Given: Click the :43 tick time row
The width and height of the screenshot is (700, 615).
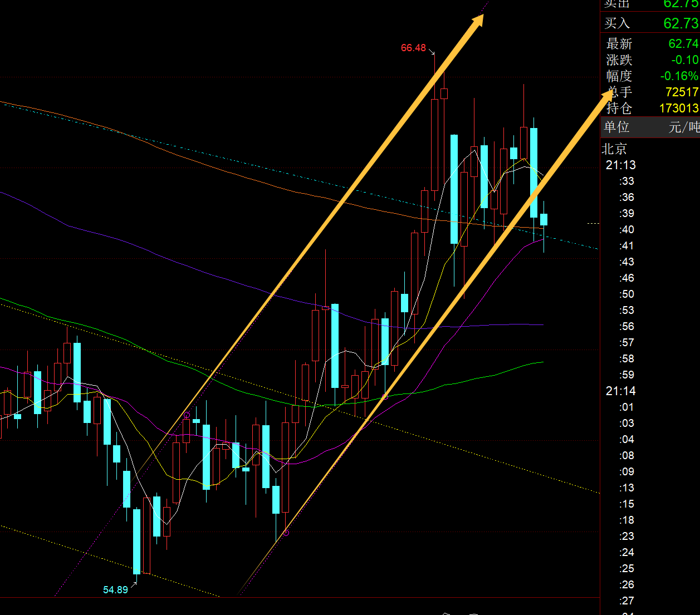Looking at the screenshot, I should [x=626, y=262].
